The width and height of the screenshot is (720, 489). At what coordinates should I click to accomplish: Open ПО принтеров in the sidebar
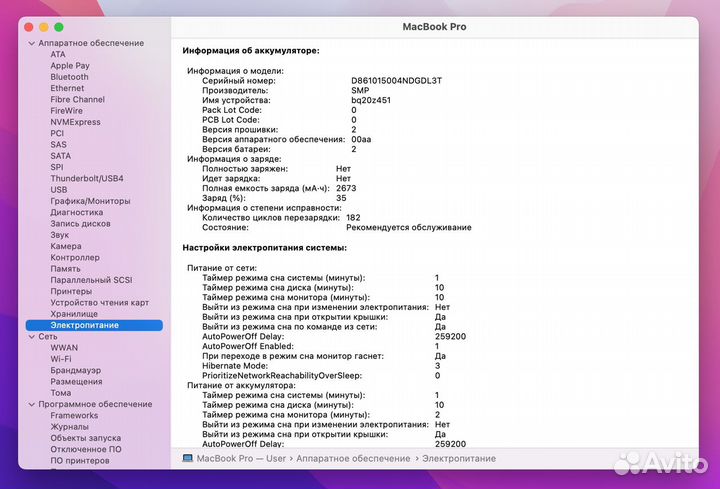coord(80,461)
